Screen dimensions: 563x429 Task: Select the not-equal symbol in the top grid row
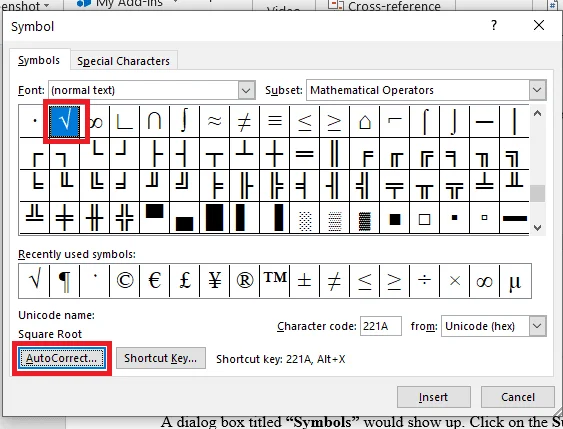(x=244, y=121)
